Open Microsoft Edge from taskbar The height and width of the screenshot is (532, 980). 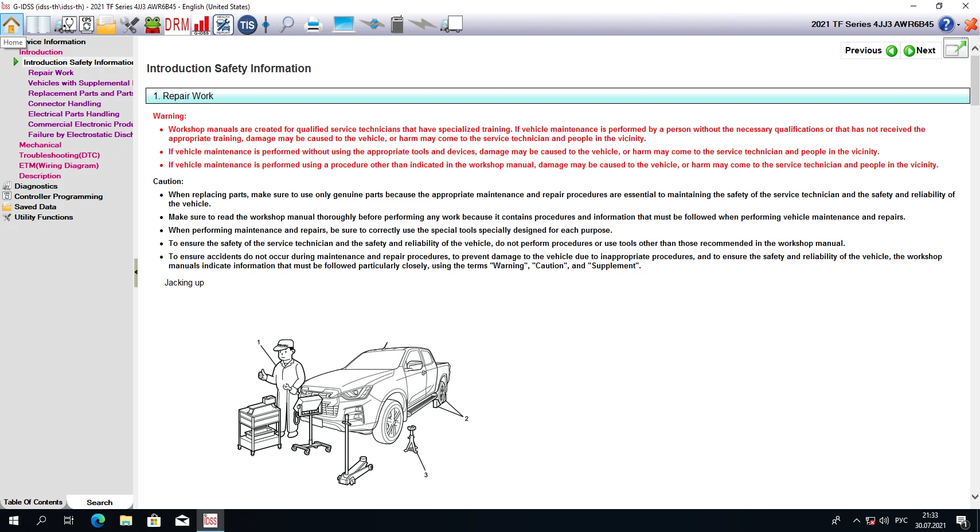click(x=98, y=521)
